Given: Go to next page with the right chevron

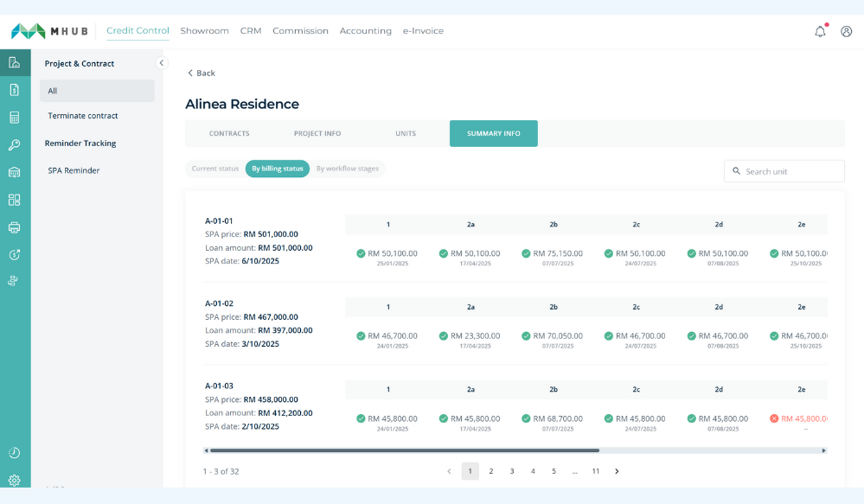Looking at the screenshot, I should [617, 471].
